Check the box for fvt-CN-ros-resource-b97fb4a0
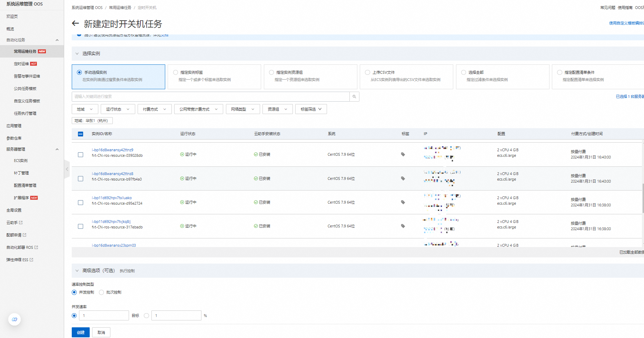Viewport: 644px width, 338px height. 80,179
